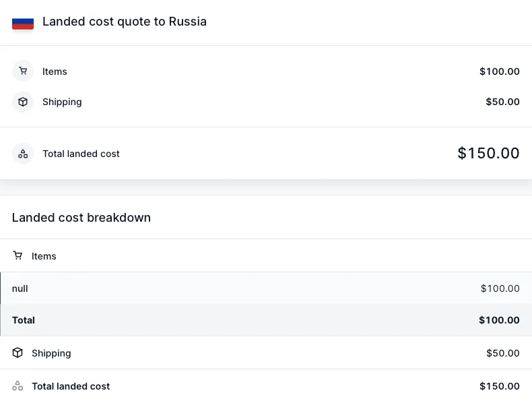Click the box icon beside Shipping in quote summary
532x401 pixels.
pos(23,102)
